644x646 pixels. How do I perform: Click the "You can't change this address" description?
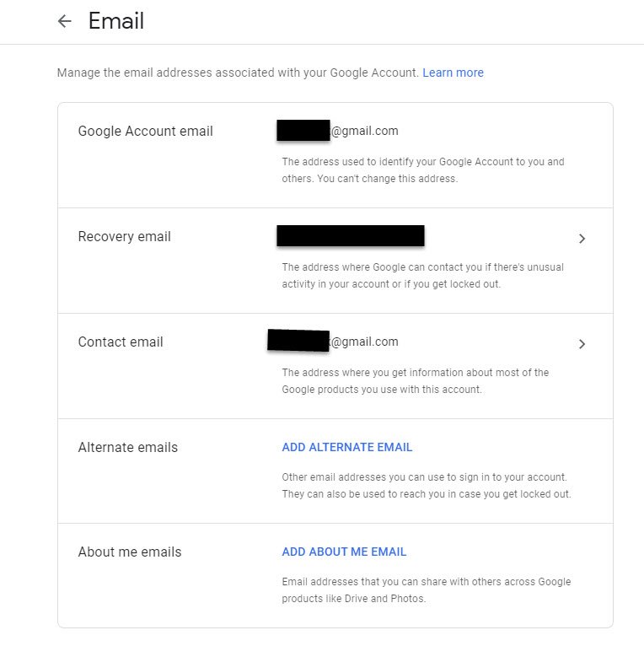[x=422, y=170]
